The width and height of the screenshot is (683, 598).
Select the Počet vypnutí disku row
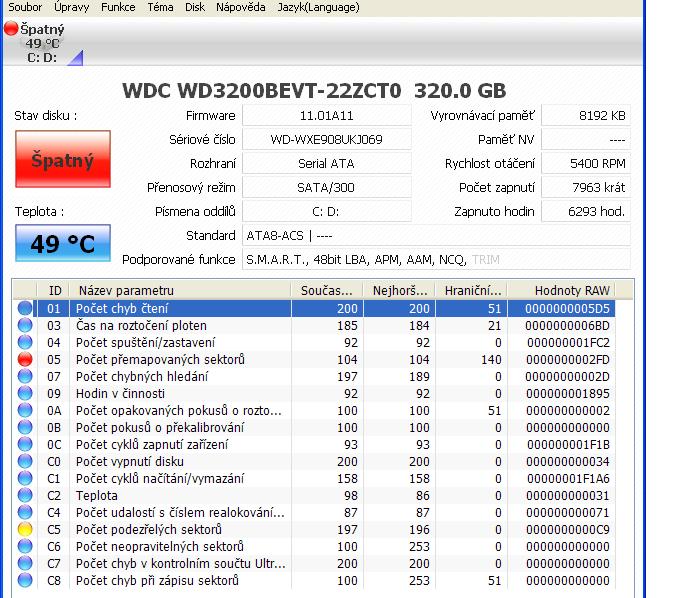coord(314,461)
